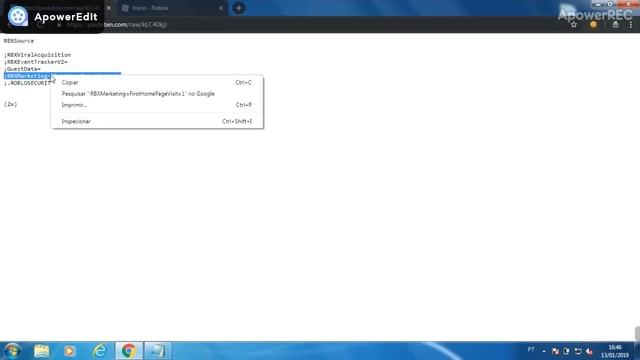Select the Pesquisar no Google menu entry
The height and width of the screenshot is (360, 640).
pyautogui.click(x=157, y=94)
